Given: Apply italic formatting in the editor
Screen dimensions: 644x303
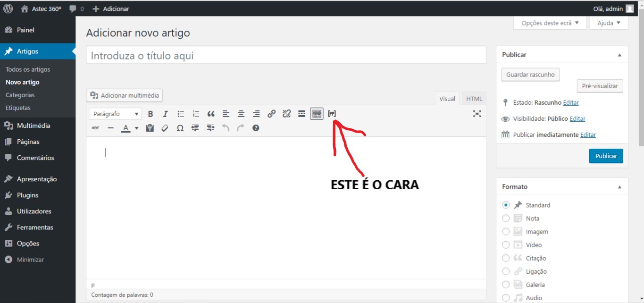Looking at the screenshot, I should pyautogui.click(x=165, y=114).
